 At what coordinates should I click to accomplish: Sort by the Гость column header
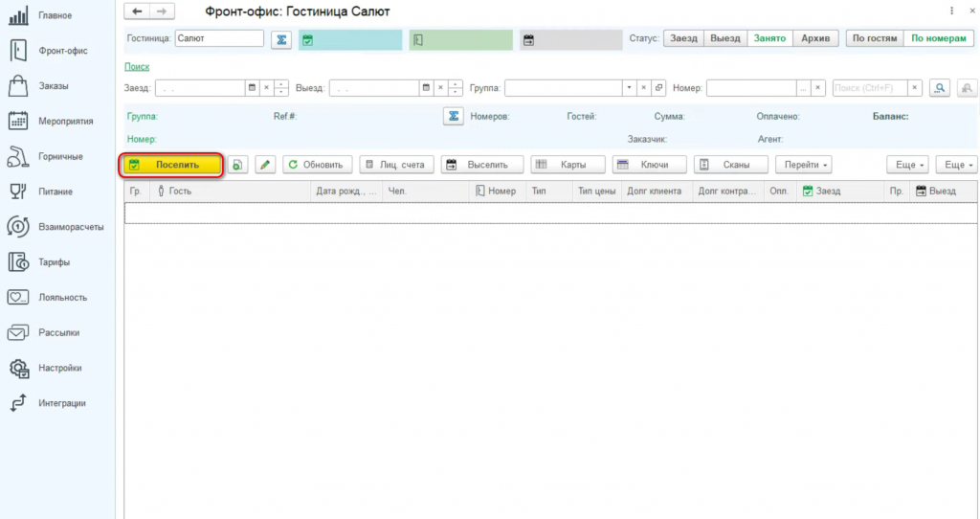(230, 192)
